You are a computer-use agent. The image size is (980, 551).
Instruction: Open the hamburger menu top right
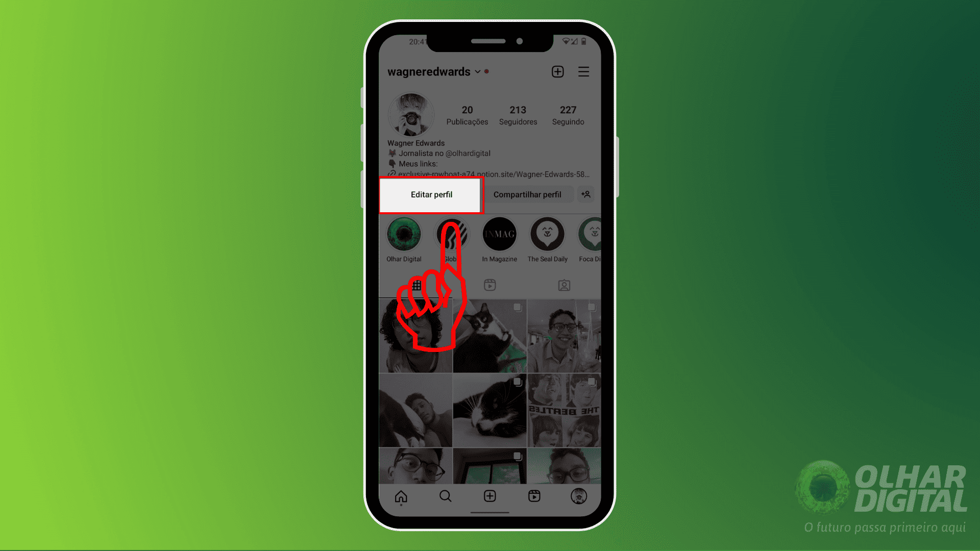point(583,71)
